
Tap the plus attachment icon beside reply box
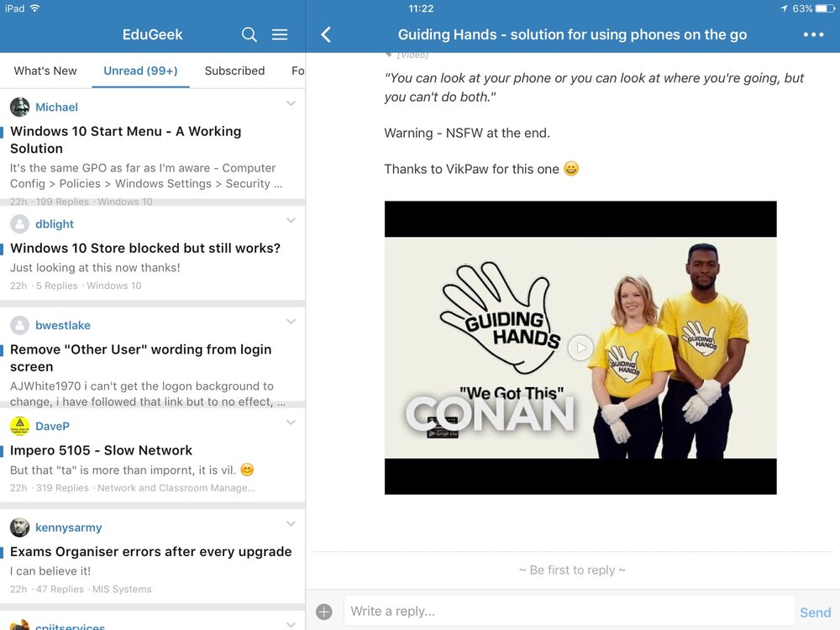(324, 612)
